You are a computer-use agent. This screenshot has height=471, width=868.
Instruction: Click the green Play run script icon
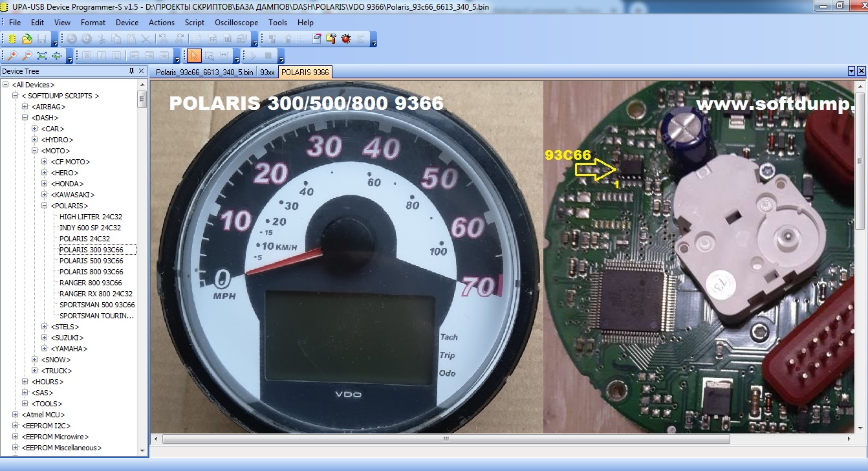(x=254, y=56)
